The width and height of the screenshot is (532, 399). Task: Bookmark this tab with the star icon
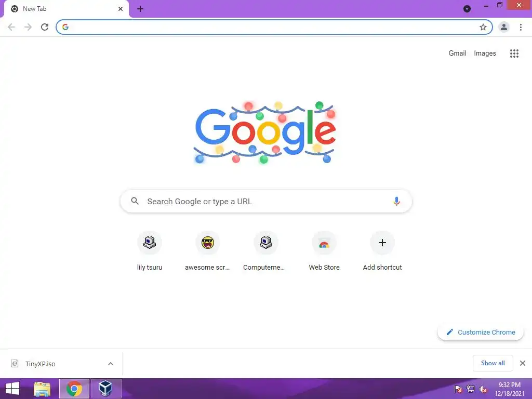[483, 27]
